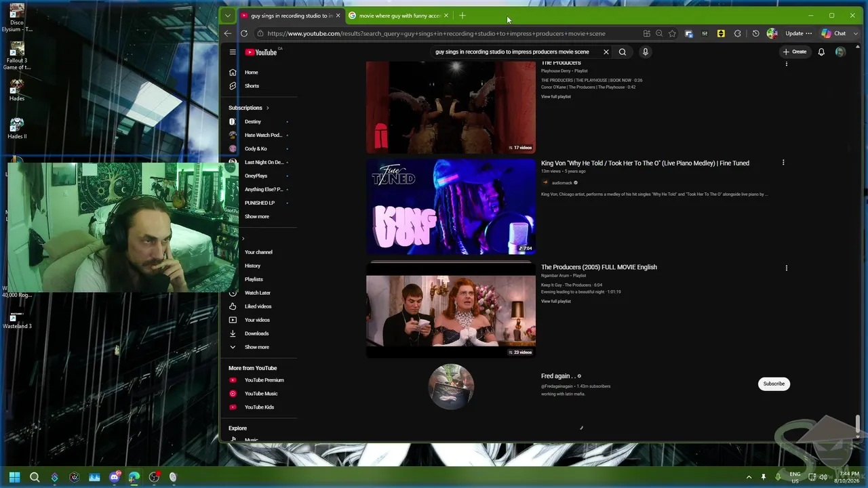This screenshot has width=868, height=488.
Task: Close the 'movie where guy with funny accent' tab
Action: pos(446,16)
